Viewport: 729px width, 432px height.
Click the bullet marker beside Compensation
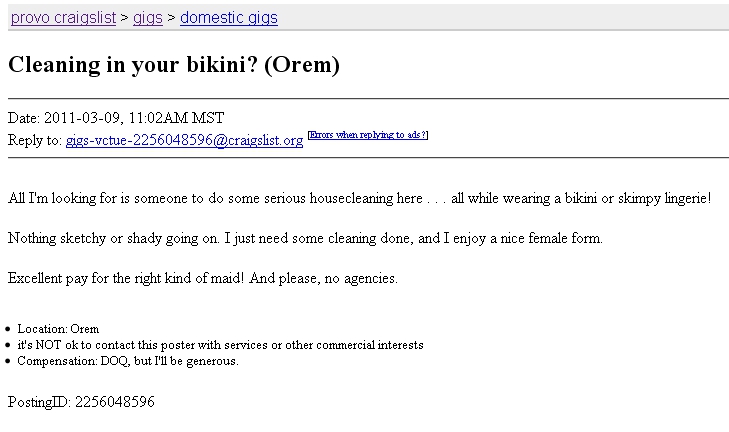click(x=7, y=361)
